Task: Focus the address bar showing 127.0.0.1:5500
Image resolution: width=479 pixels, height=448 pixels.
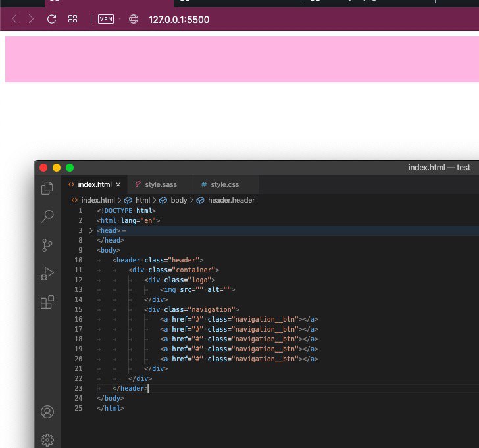Action: click(179, 20)
